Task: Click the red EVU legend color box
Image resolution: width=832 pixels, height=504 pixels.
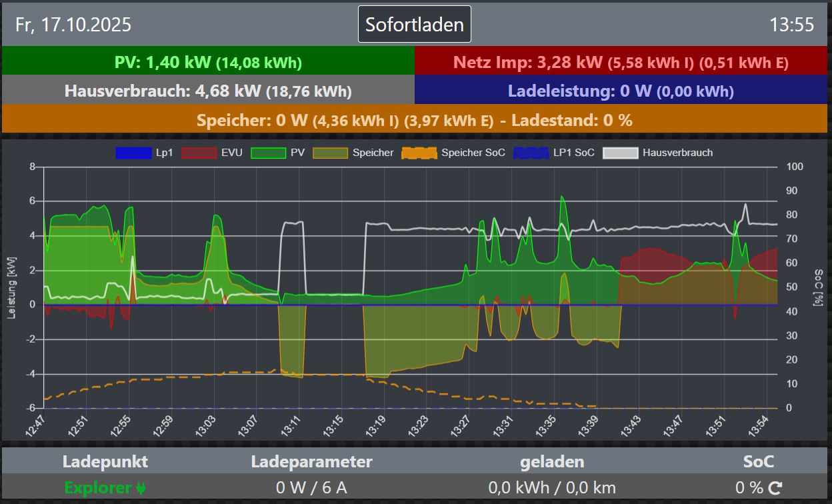Action: (199, 153)
